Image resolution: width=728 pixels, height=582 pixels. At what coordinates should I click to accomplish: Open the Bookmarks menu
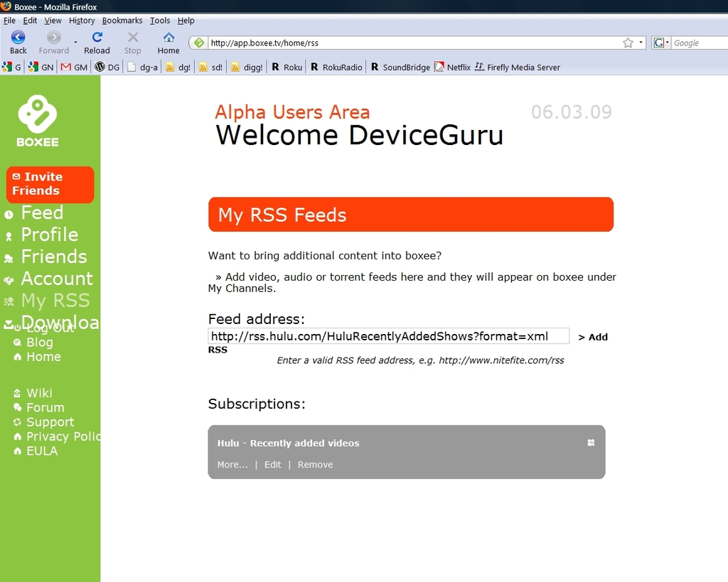(x=122, y=21)
